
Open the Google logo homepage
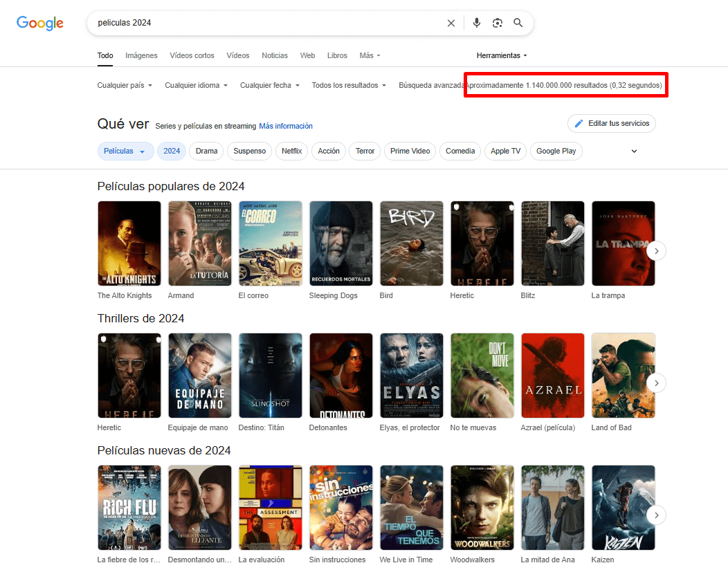point(40,23)
